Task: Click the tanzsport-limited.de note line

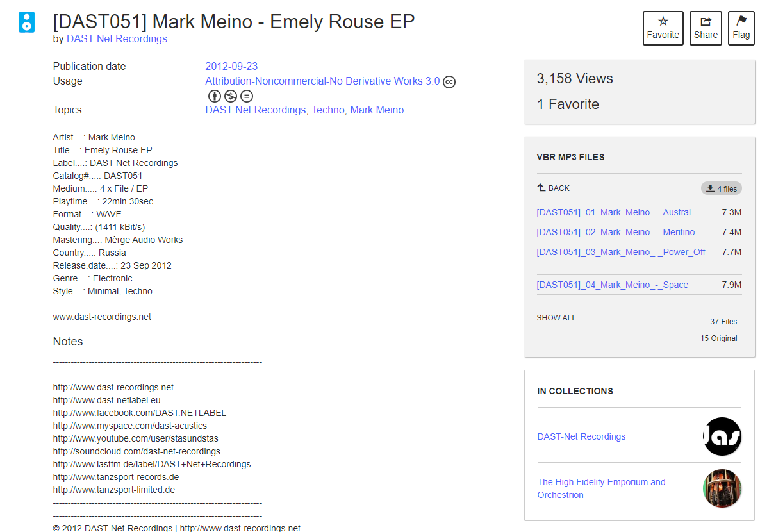Action: (x=114, y=490)
